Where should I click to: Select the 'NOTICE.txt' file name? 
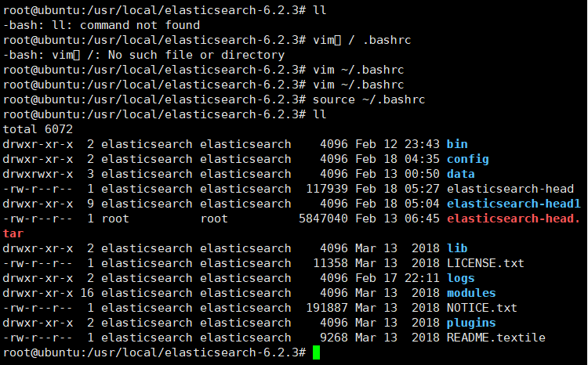click(482, 308)
